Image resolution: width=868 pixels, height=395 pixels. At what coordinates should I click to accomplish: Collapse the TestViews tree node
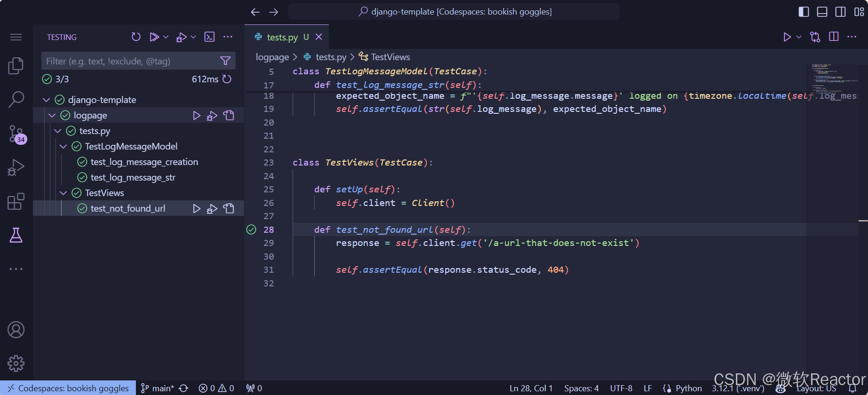[63, 193]
